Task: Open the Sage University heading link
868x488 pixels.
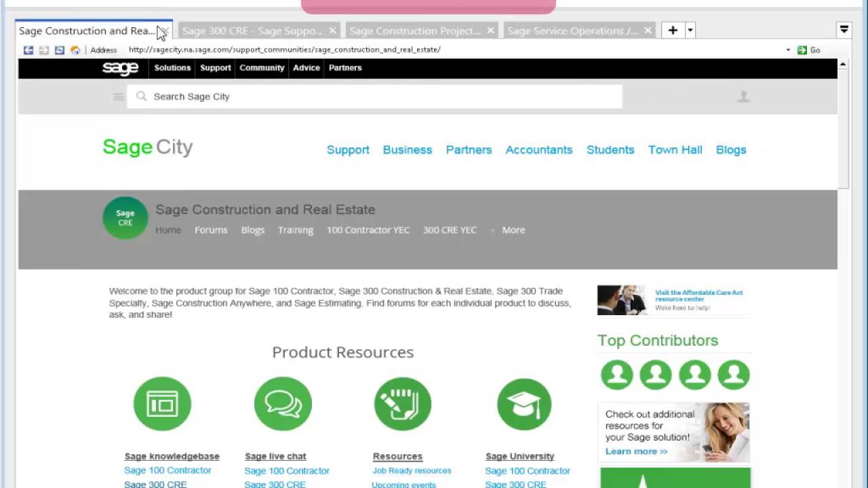Action: pos(520,456)
